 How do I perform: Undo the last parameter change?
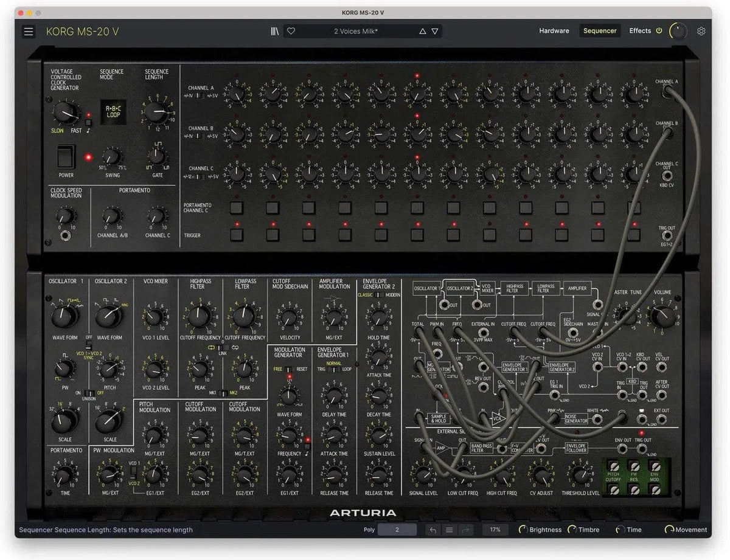[433, 530]
